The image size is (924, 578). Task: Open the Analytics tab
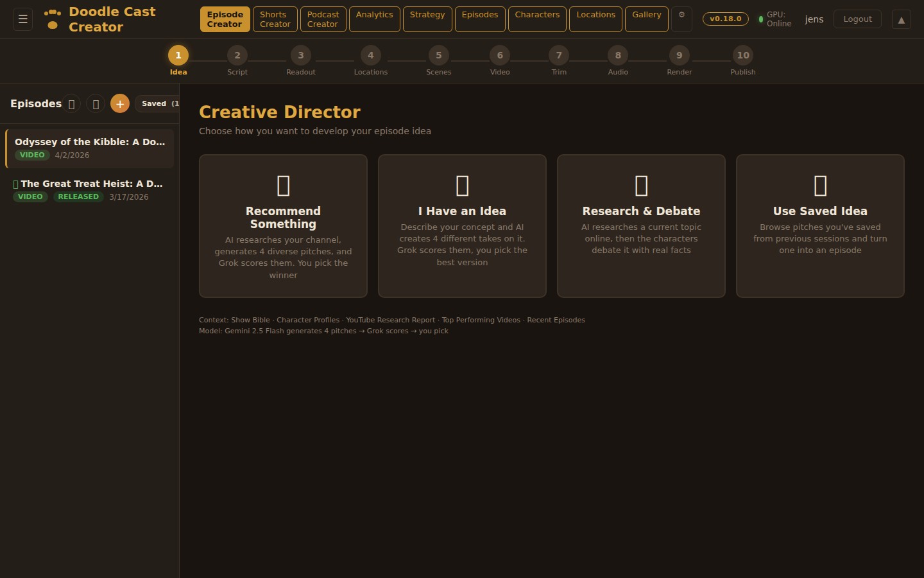coord(375,19)
